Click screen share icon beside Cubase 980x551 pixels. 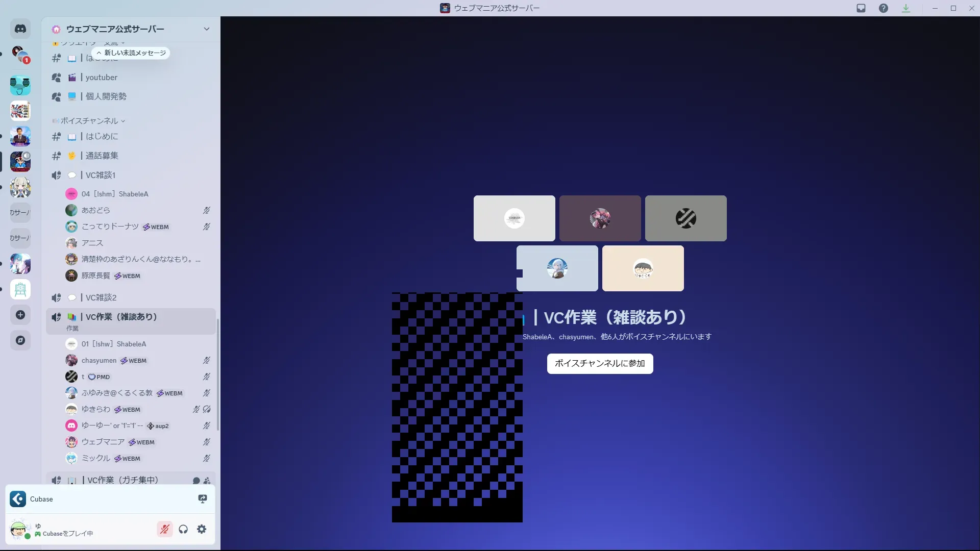[x=203, y=499]
